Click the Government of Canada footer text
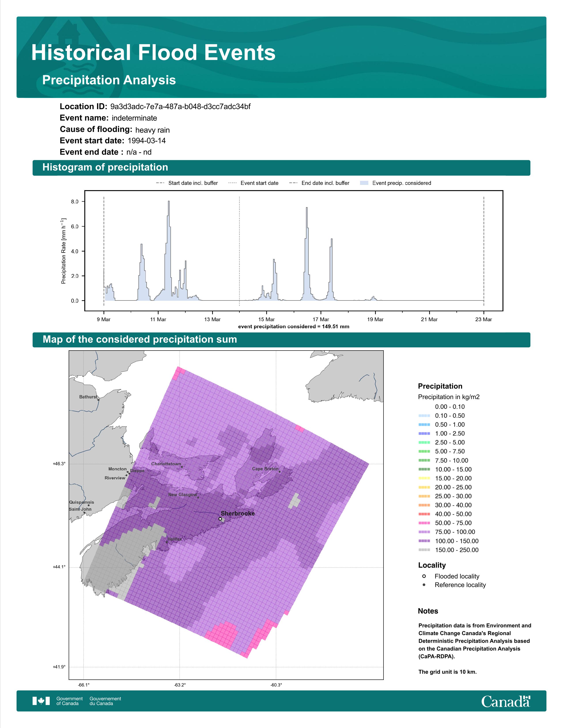 click(69, 701)
